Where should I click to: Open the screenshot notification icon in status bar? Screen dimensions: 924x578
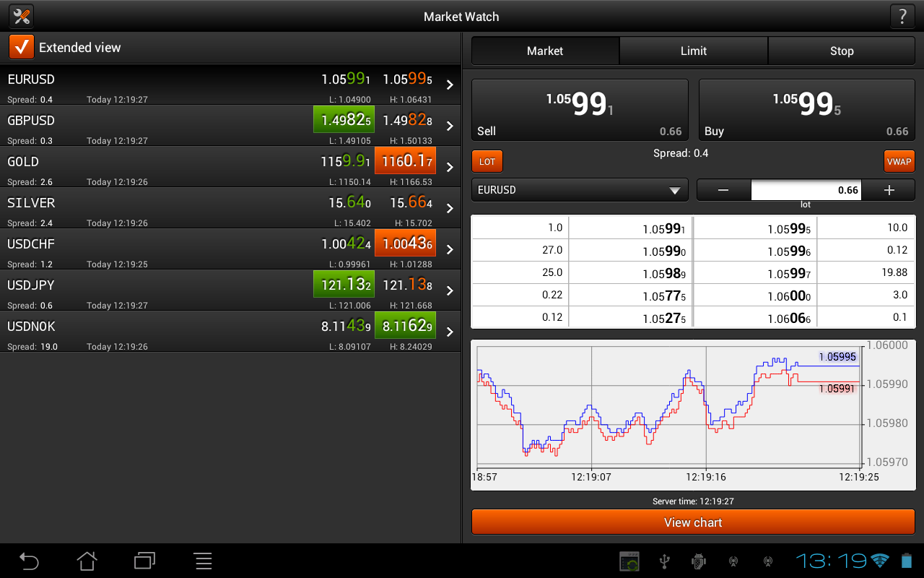coord(630,561)
